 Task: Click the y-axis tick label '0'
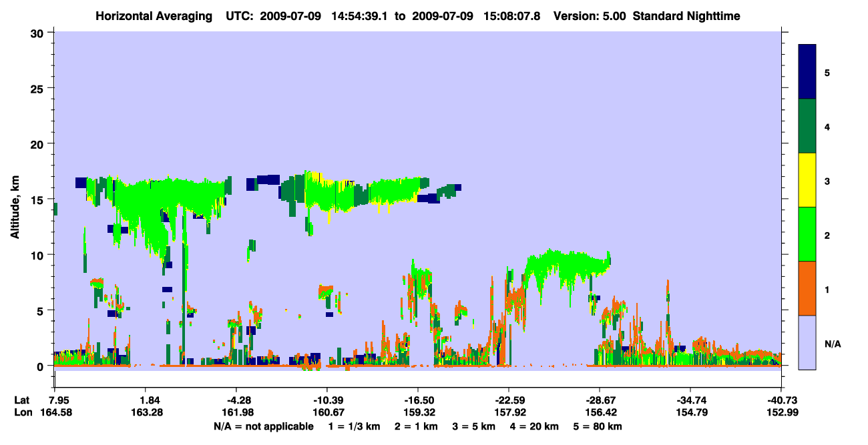tap(41, 366)
